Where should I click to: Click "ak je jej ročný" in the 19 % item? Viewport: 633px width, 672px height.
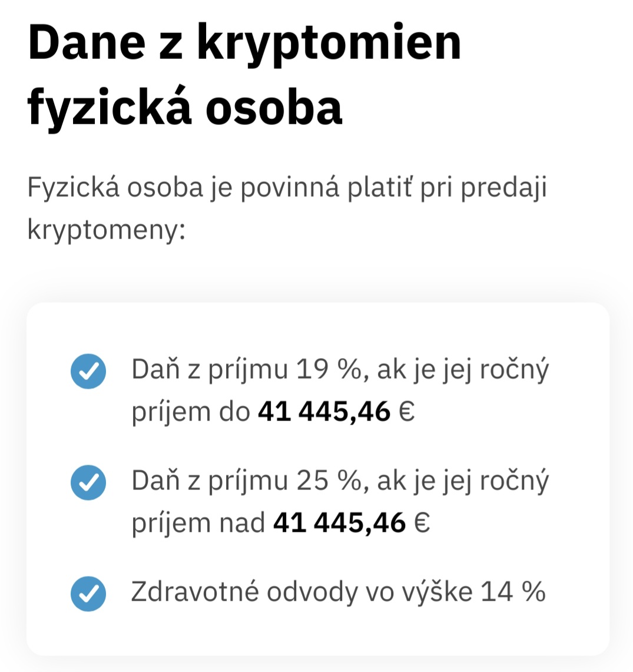point(463,370)
